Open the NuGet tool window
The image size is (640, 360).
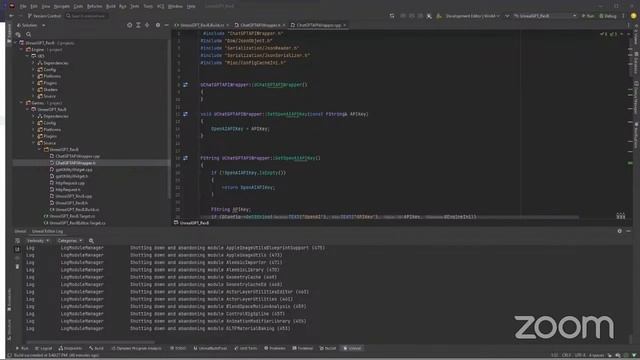pyautogui.click(x=328, y=349)
